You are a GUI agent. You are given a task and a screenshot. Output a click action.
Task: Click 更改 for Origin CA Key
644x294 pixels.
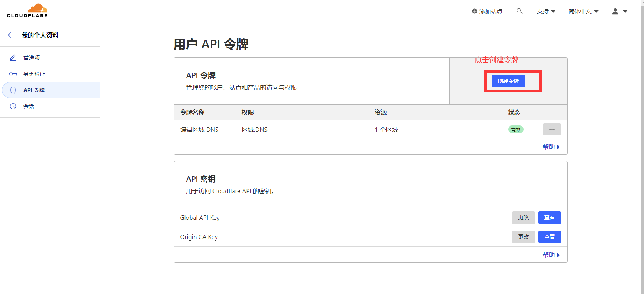tap(523, 237)
